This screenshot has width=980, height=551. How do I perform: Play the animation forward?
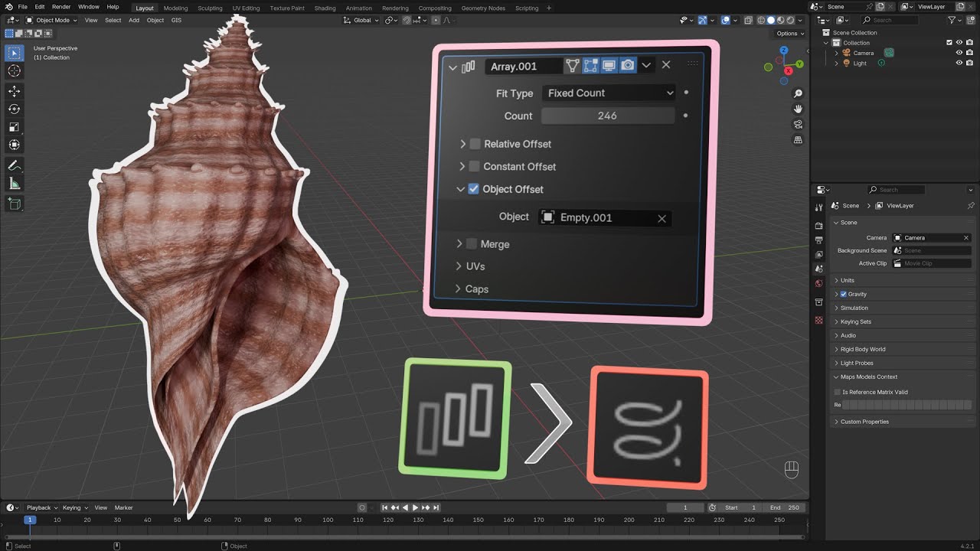pos(415,507)
